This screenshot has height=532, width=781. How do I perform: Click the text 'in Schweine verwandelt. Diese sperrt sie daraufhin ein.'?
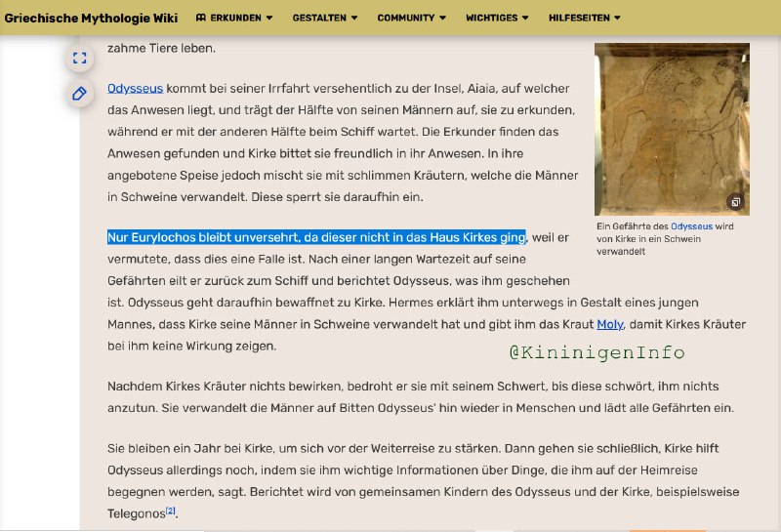265,197
